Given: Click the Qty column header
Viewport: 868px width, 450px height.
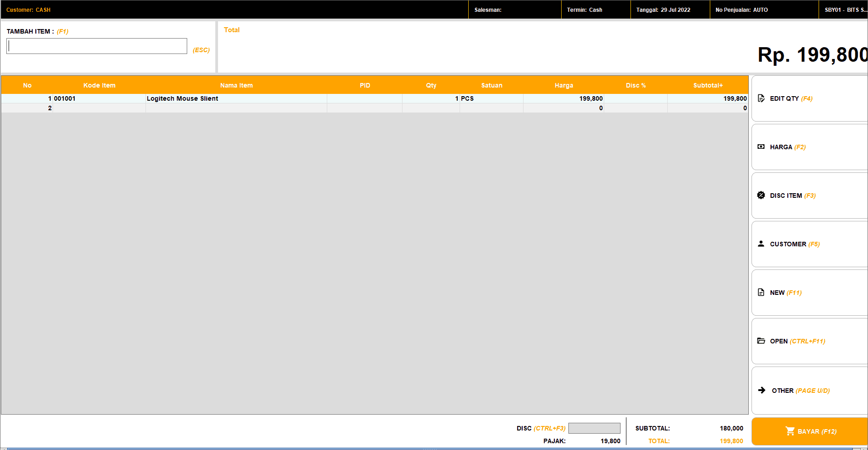Looking at the screenshot, I should [x=431, y=85].
